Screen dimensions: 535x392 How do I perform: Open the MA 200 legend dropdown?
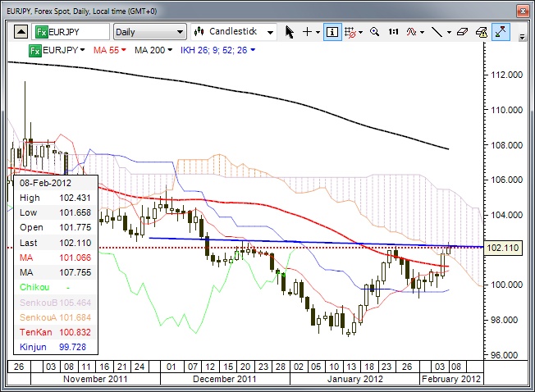170,50
